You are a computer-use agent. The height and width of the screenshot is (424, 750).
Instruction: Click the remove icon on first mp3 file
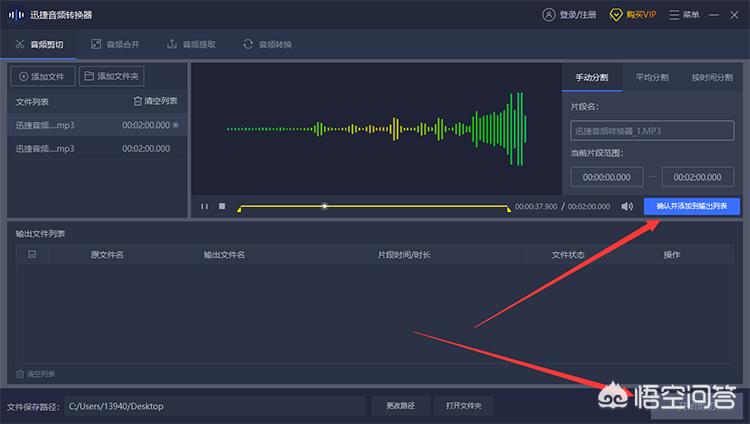click(176, 125)
